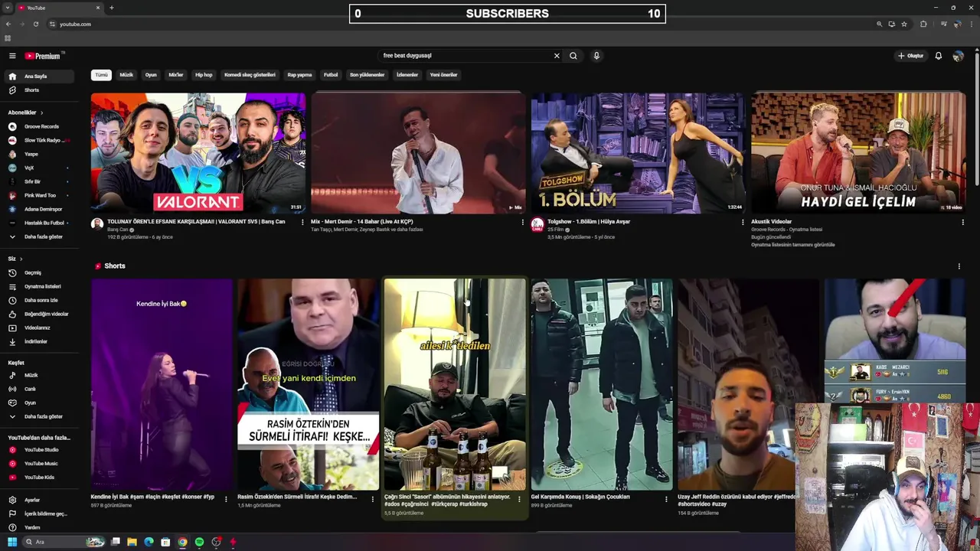
Task: Open options menu for Akustik Videolar
Action: (x=962, y=222)
